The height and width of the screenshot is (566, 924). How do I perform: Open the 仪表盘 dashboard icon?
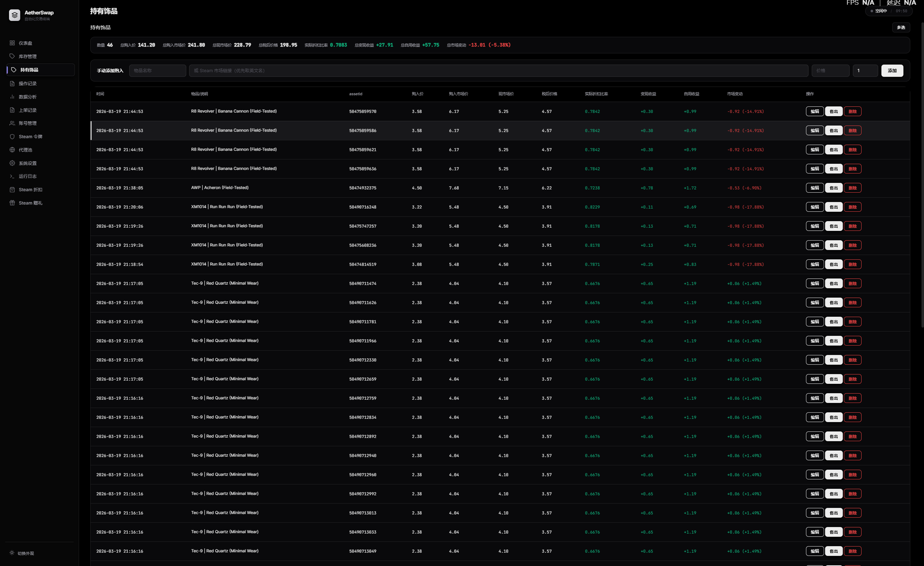12,43
